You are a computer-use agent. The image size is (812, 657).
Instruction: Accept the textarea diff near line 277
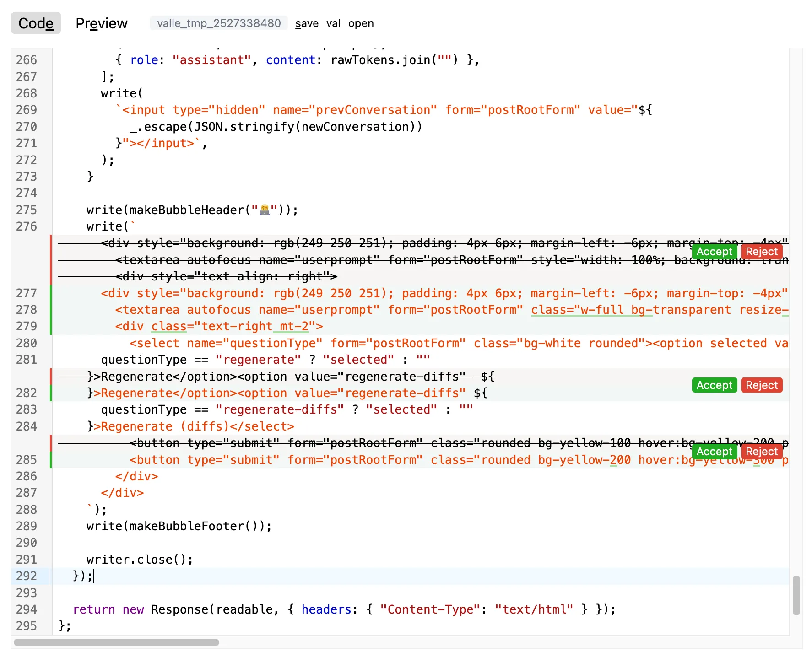coord(714,252)
